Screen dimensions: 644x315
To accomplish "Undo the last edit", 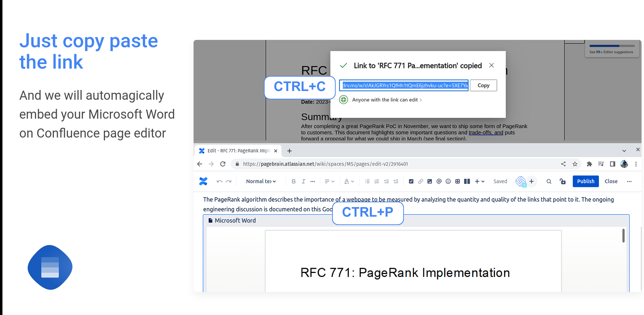I will pos(219,181).
